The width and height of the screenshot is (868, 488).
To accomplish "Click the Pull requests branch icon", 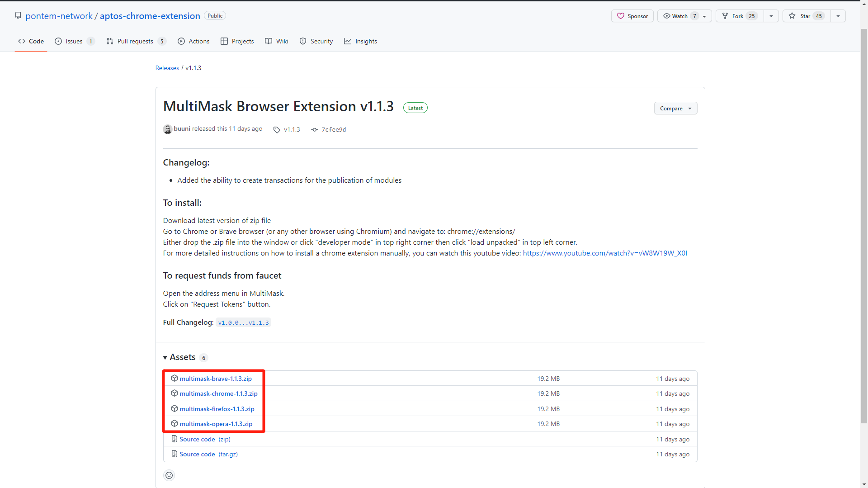I will point(110,41).
